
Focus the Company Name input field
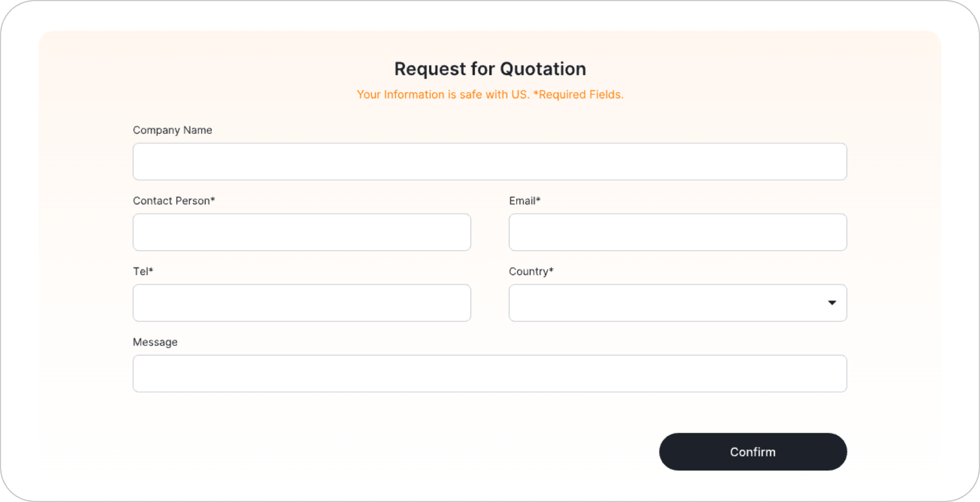tap(490, 162)
